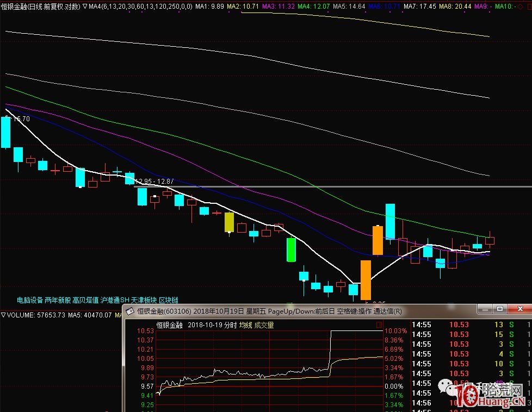Click the 5.02% percentage axis label
Screen dimensions: 532x412
[394, 358]
